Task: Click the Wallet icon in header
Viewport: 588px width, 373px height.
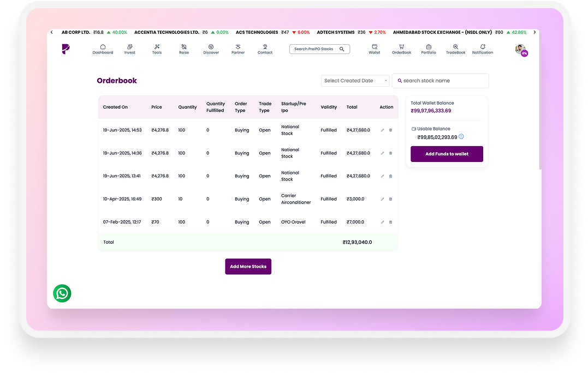Action: [375, 47]
